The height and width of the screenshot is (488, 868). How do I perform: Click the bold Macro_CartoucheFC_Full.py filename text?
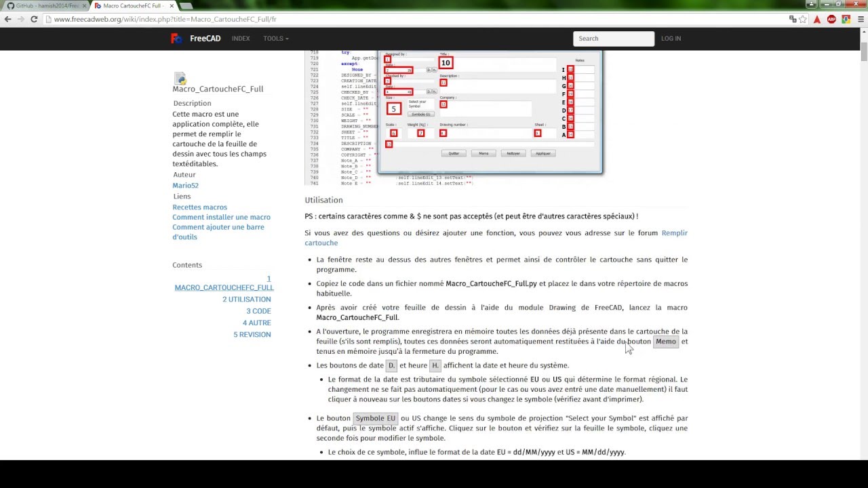[x=491, y=283]
